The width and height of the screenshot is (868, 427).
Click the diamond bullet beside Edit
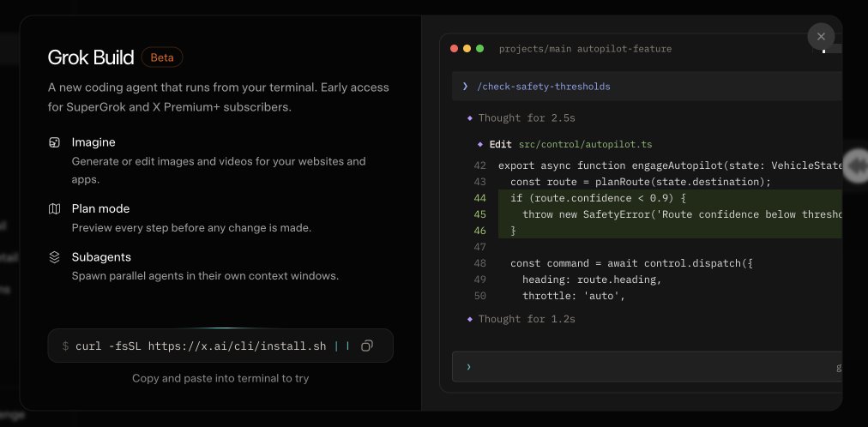480,144
